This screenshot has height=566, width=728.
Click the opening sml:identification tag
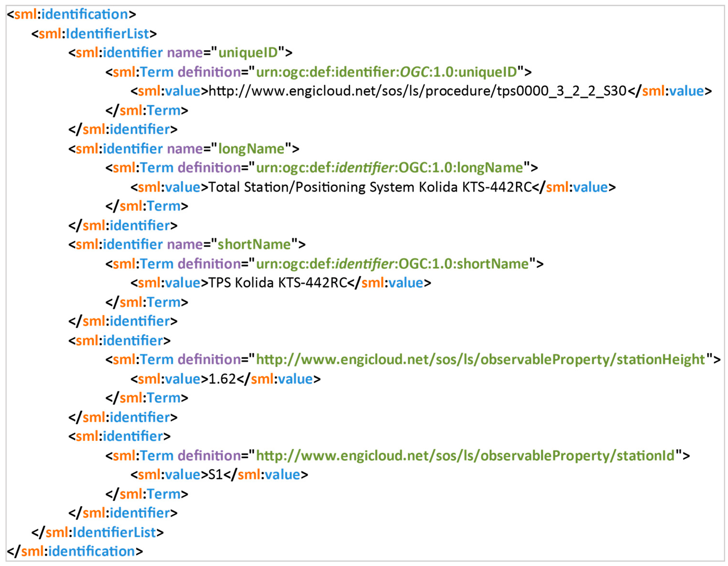point(71,14)
